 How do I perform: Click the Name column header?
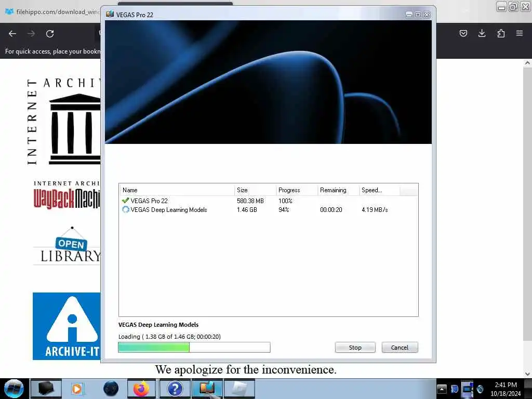coord(177,190)
